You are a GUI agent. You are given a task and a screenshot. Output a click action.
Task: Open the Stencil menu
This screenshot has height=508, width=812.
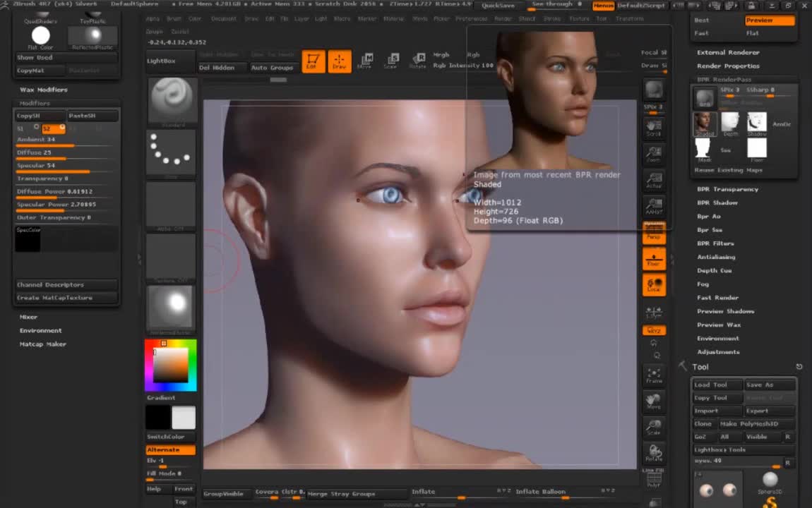(x=527, y=18)
